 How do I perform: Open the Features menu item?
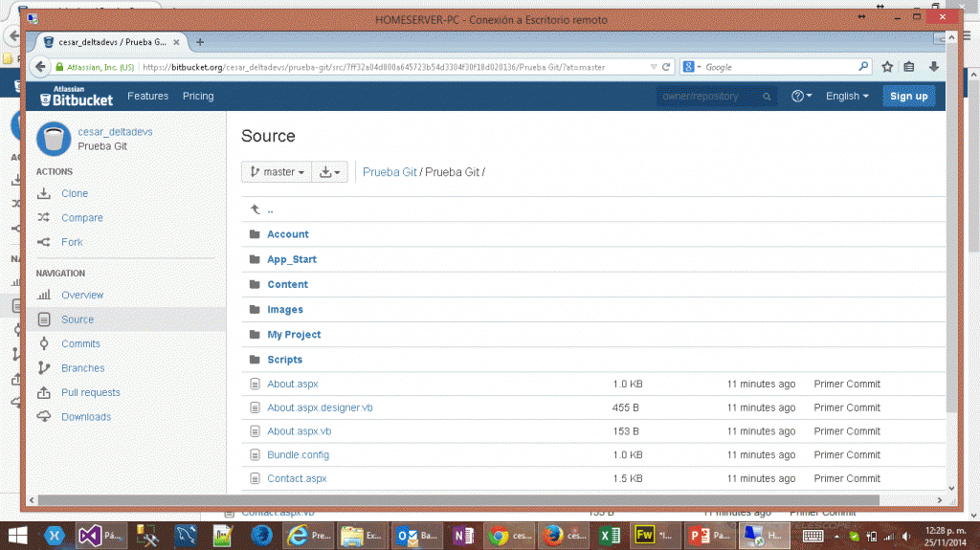(147, 97)
